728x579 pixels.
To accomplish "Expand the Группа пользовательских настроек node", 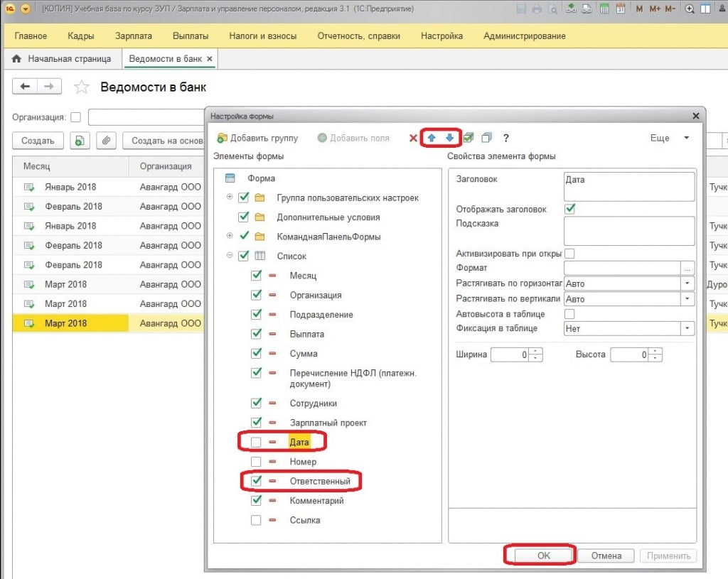I will [x=230, y=197].
